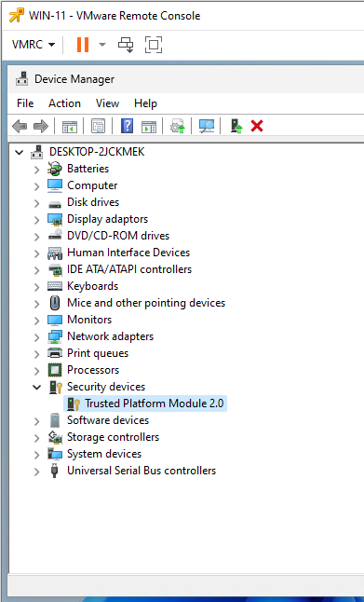Image resolution: width=364 pixels, height=602 pixels.
Task: Select Mice and other pointing devices label
Action: pos(146,303)
